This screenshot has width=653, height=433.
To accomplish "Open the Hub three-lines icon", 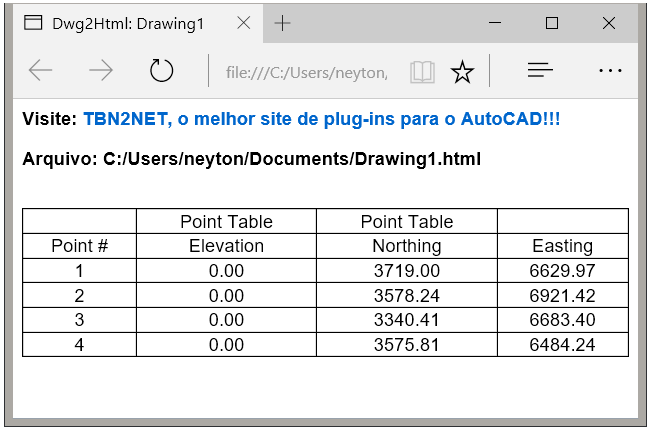I will click(x=540, y=70).
